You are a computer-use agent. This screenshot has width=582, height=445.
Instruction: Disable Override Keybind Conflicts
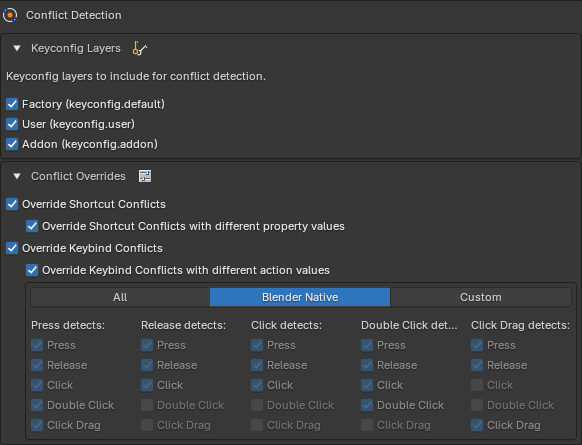(12, 248)
